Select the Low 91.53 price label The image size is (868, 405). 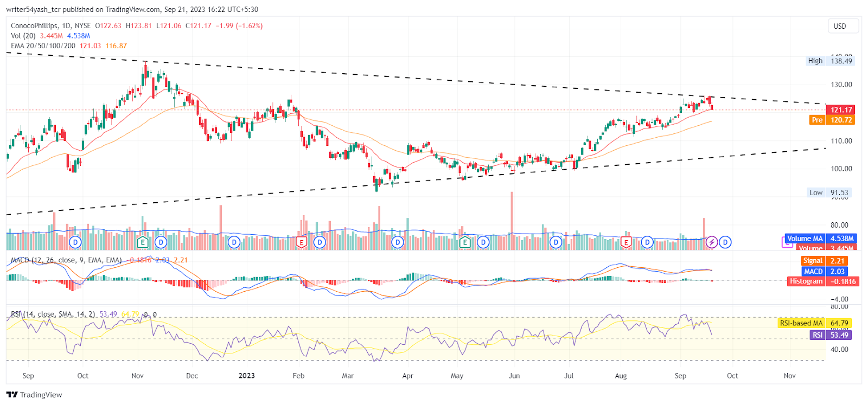tap(828, 192)
